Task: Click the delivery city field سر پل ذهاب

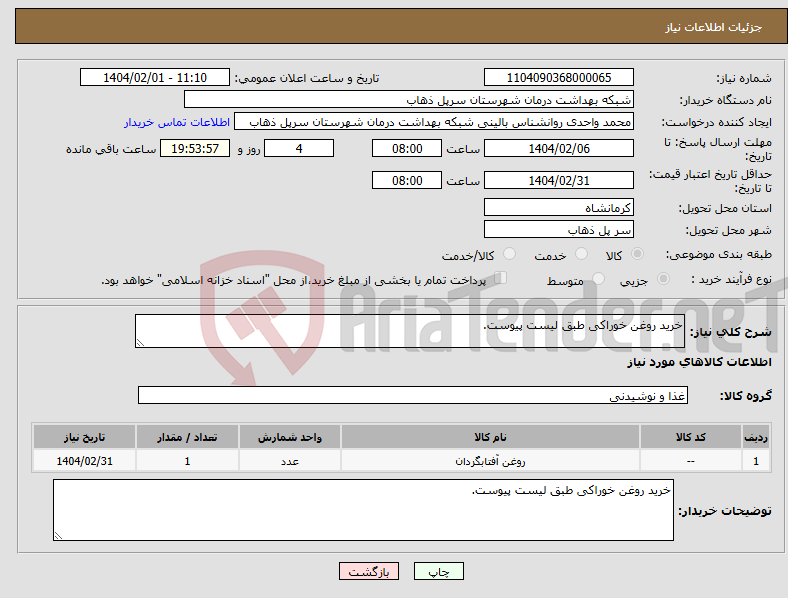Action: click(x=558, y=229)
